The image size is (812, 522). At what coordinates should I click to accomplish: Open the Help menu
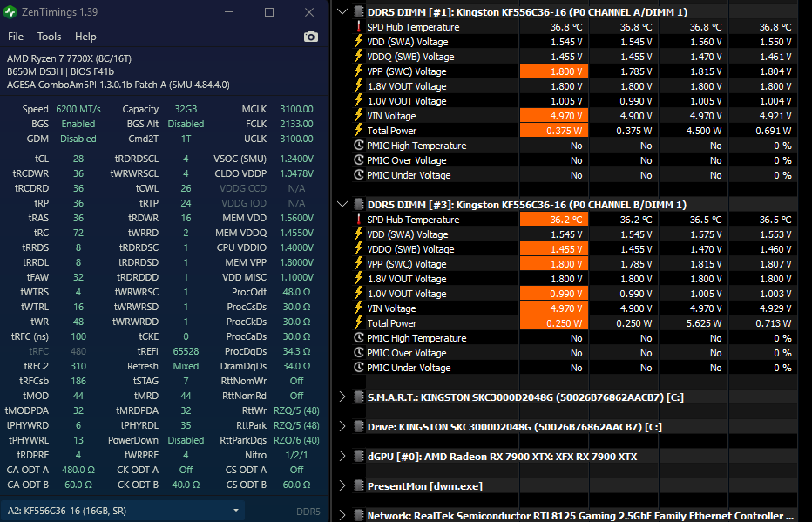pyautogui.click(x=85, y=37)
